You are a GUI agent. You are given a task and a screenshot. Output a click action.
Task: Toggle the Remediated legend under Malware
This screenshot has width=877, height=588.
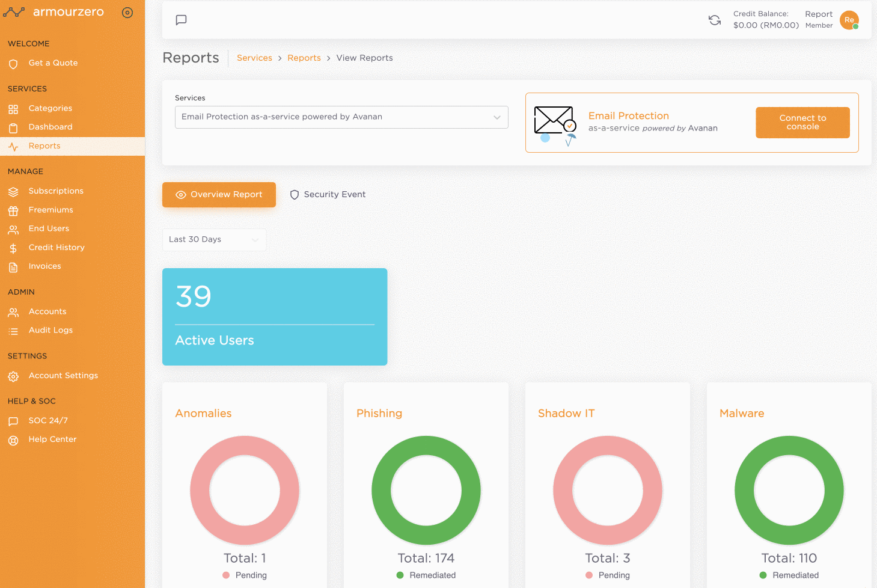point(789,575)
